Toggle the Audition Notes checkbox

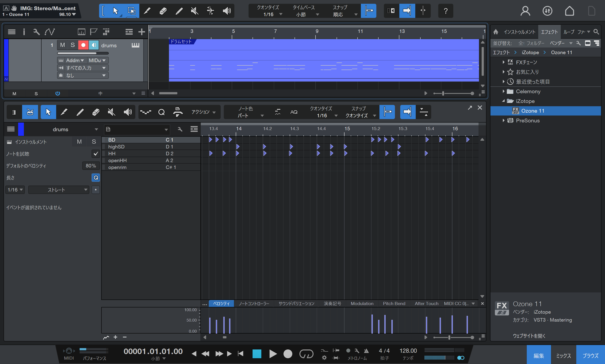coord(96,154)
